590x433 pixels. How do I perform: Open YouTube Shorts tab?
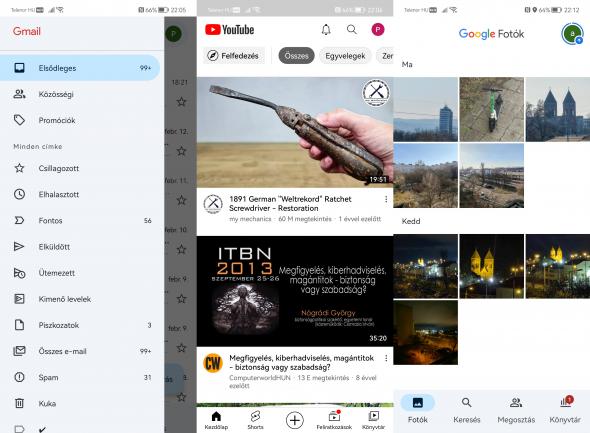click(x=255, y=420)
